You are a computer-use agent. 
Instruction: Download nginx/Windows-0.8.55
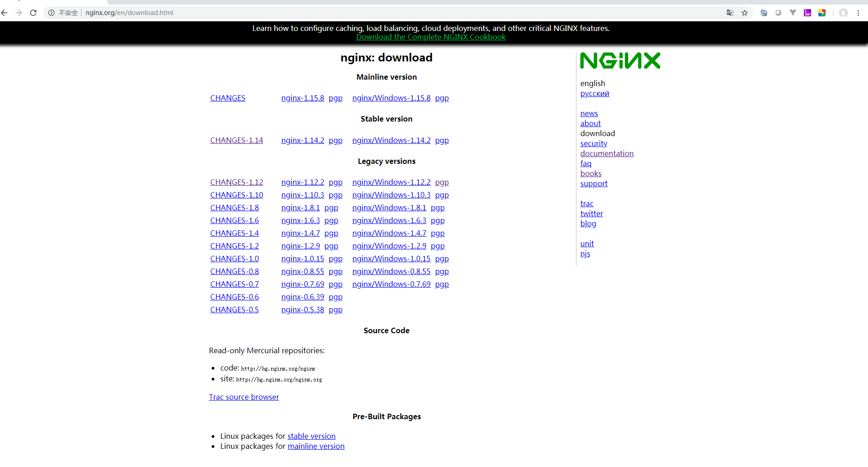pyautogui.click(x=391, y=271)
